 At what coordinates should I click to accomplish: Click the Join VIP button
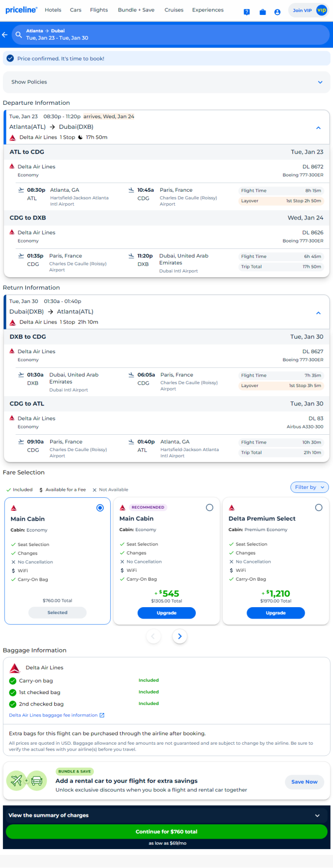tap(308, 10)
